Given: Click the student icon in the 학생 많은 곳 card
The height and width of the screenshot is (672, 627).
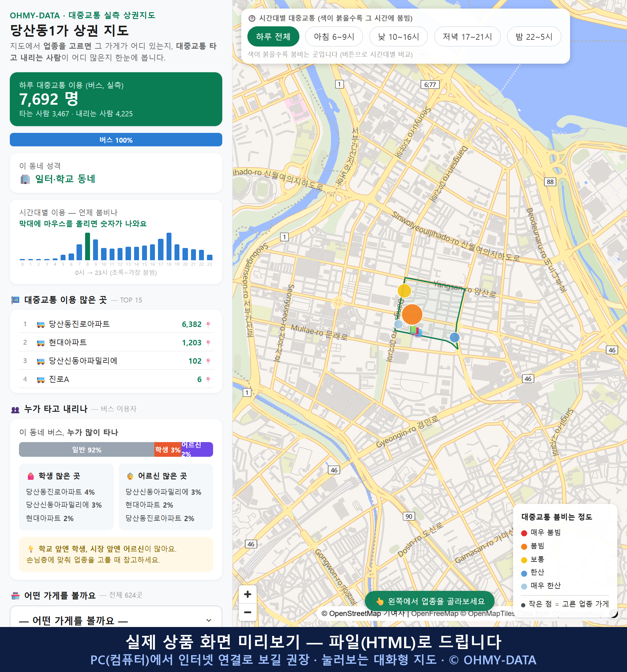Looking at the screenshot, I should click(30, 476).
